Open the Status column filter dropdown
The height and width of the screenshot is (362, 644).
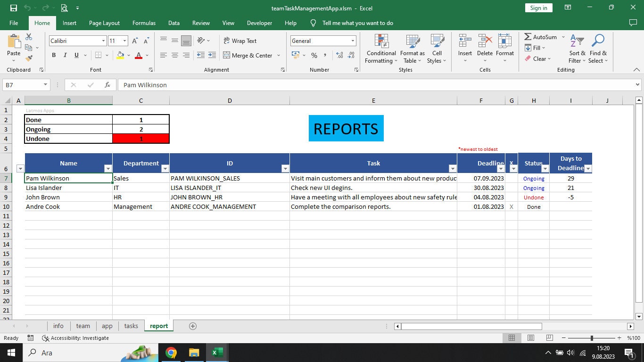pyautogui.click(x=545, y=168)
